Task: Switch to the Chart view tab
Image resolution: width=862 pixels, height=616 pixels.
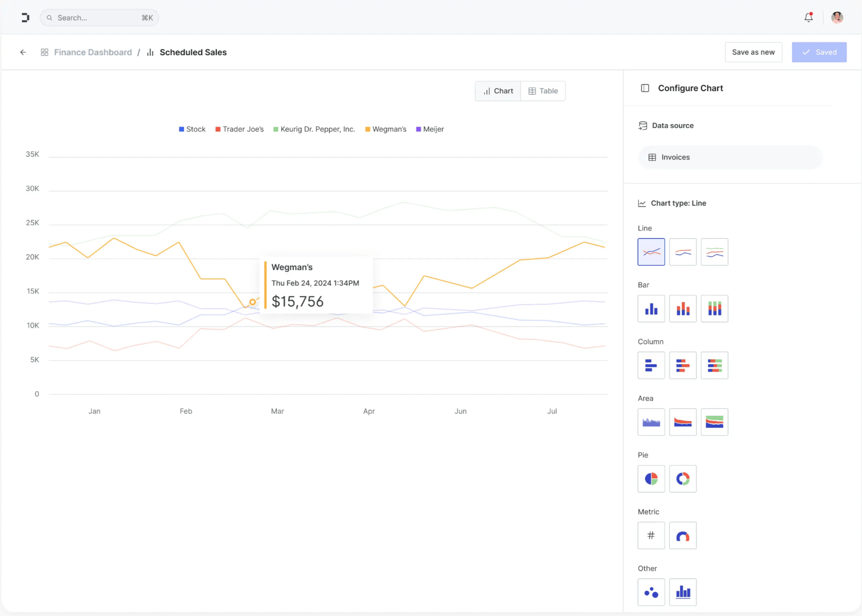Action: 498,91
